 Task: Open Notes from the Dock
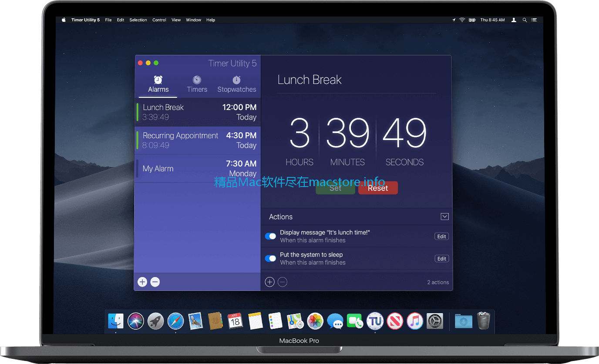coord(256,321)
